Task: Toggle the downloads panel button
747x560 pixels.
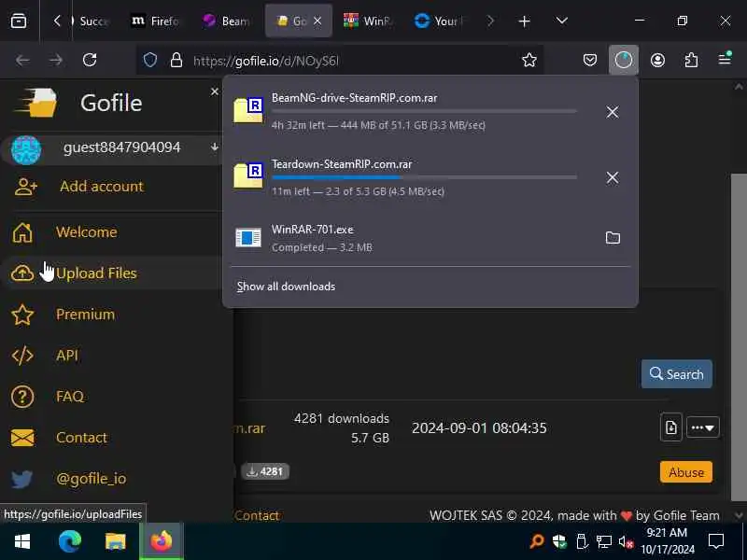Action: [623, 60]
